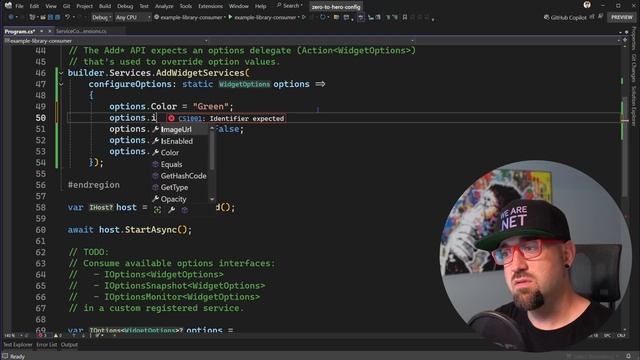Image resolution: width=640 pixels, height=360 pixels.
Task: Open the account profile avatar
Action: click(587, 5)
